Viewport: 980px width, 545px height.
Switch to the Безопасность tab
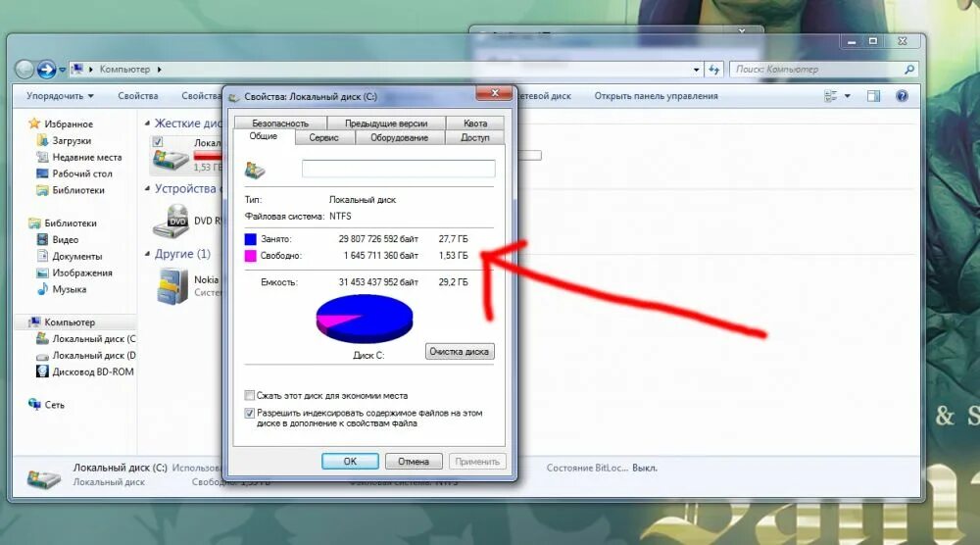(280, 124)
